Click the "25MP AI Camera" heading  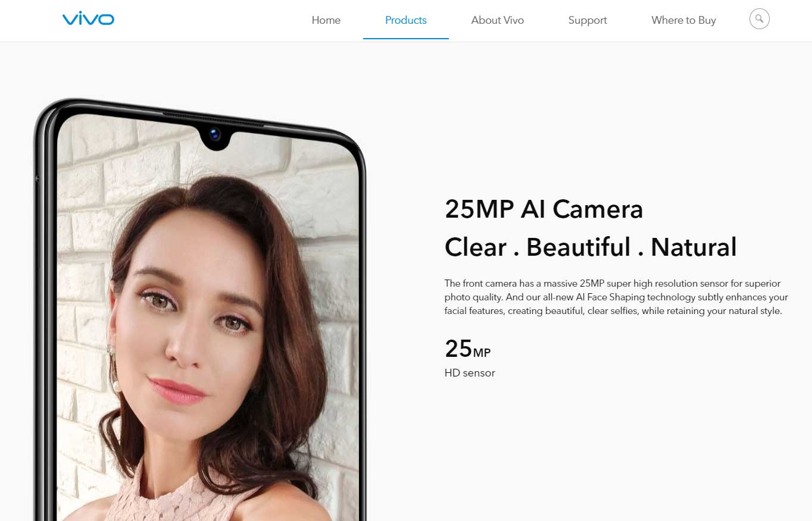click(x=544, y=209)
